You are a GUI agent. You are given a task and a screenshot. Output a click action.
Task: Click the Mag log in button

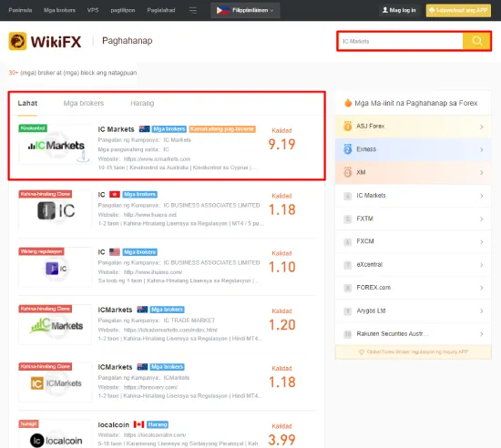point(399,10)
